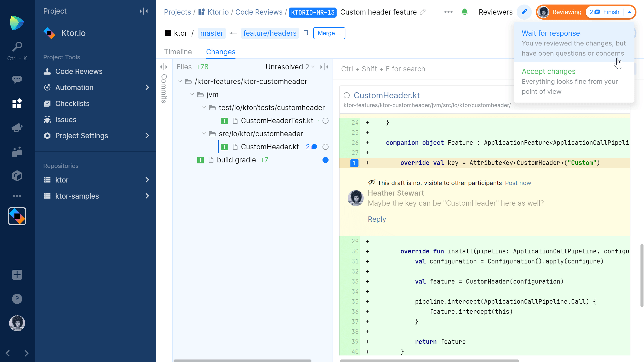644x362 pixels.
Task: Click comment count badge on line 28
Action: click(x=354, y=163)
